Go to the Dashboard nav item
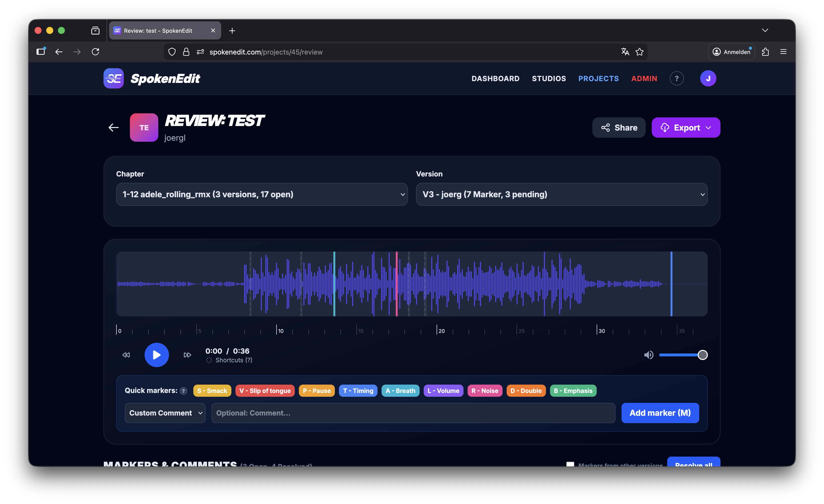This screenshot has height=504, width=824. [x=495, y=79]
